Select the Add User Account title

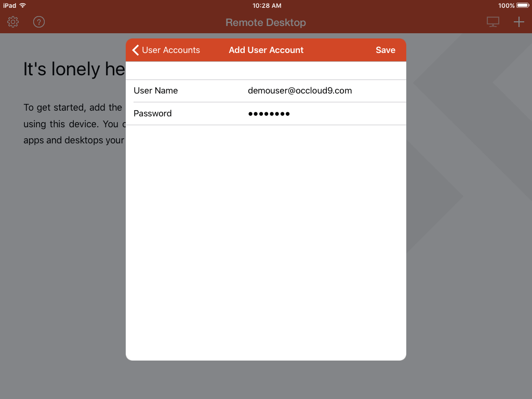266,50
